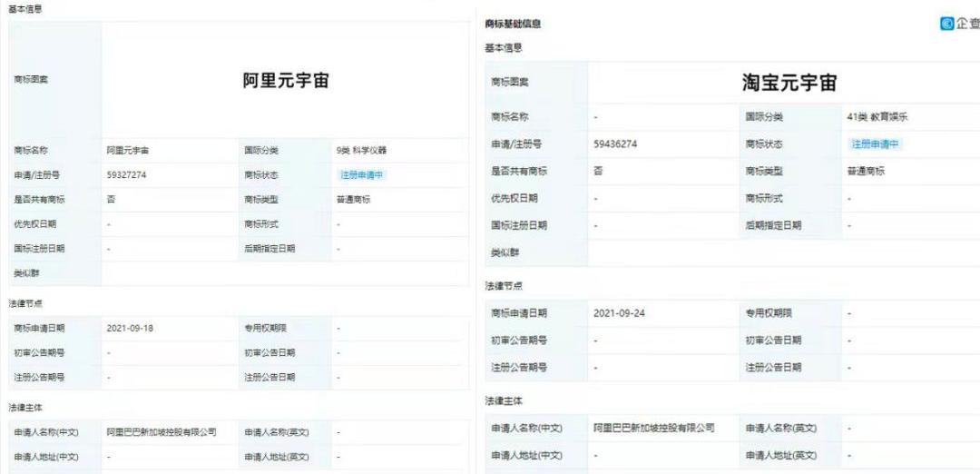The width and height of the screenshot is (980, 474).
Task: Click the 淘宝元宇宙 trademark image
Action: 789,83
